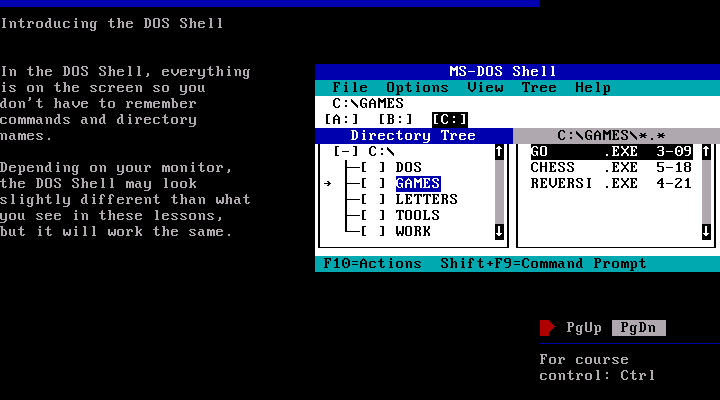This screenshot has width=720, height=400.
Task: Select the C:\ root label in tree
Action: [x=382, y=151]
